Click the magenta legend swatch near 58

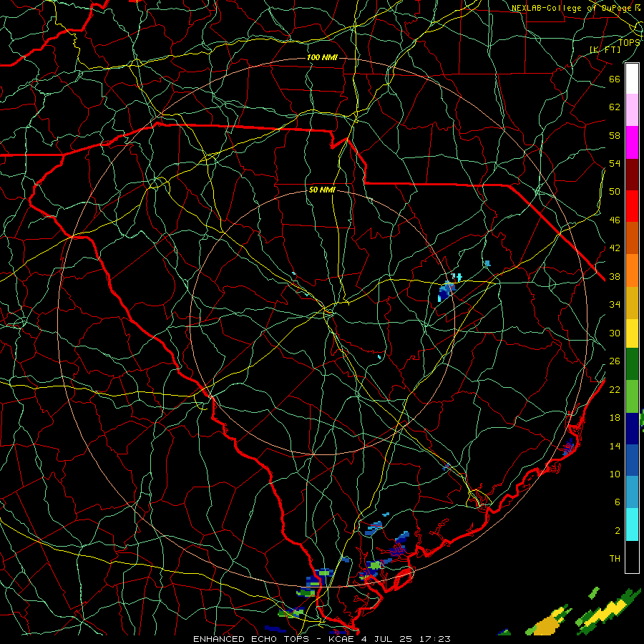click(x=632, y=142)
